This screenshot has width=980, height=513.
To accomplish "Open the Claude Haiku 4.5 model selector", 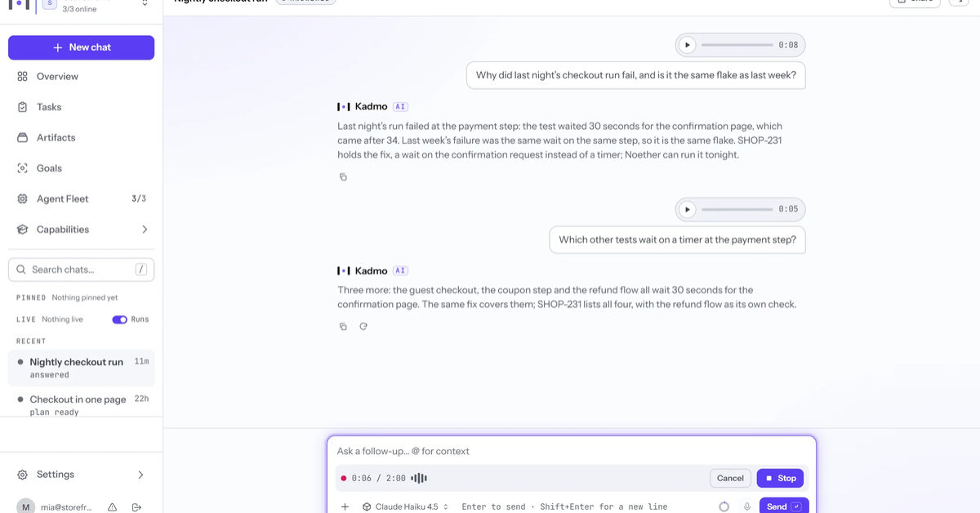I will [x=406, y=507].
